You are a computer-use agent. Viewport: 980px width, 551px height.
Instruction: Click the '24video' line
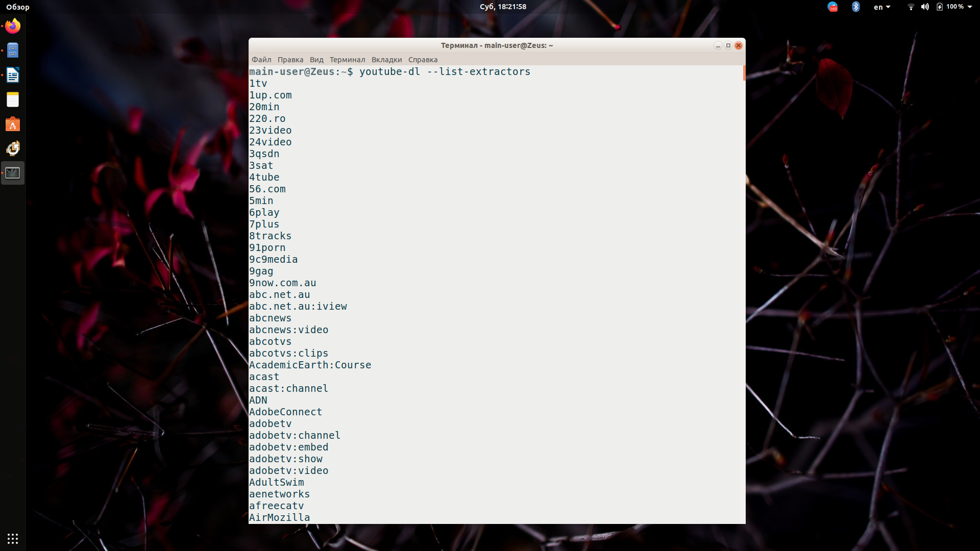pos(270,142)
